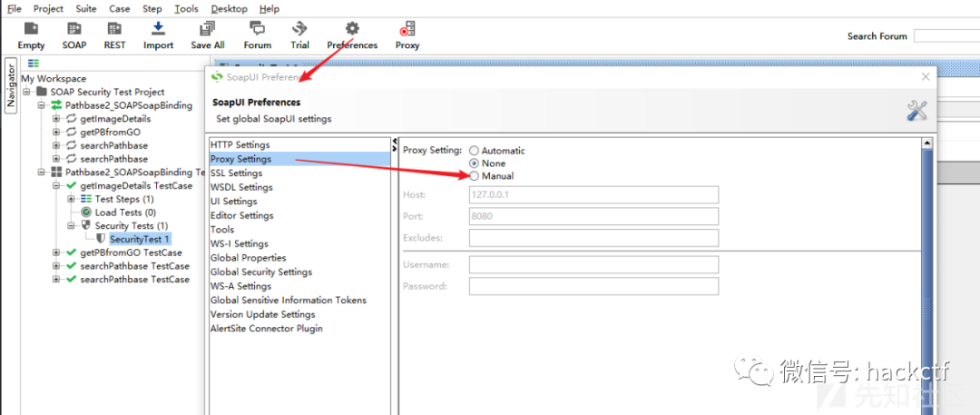Image resolution: width=980 pixels, height=415 pixels.
Task: Open the Tools menu
Action: click(186, 9)
